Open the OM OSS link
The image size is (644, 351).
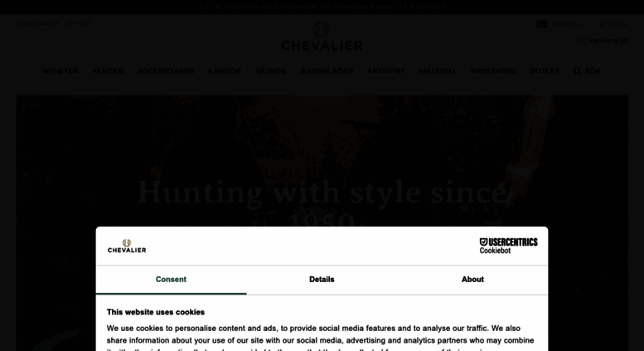pyautogui.click(x=79, y=23)
